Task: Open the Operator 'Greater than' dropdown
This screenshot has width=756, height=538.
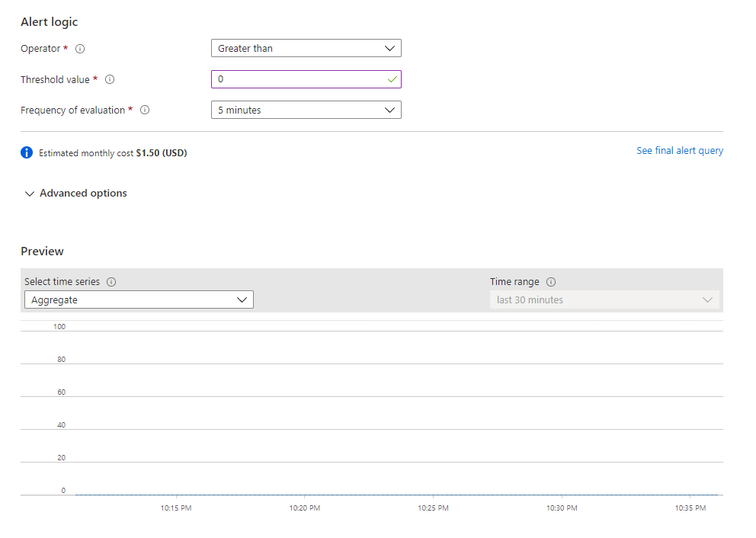Action: tap(306, 49)
